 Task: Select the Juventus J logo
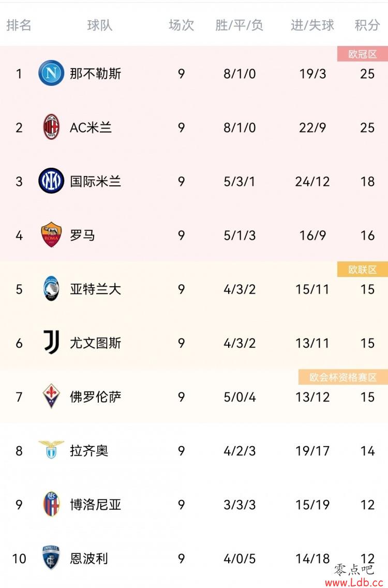pos(51,342)
